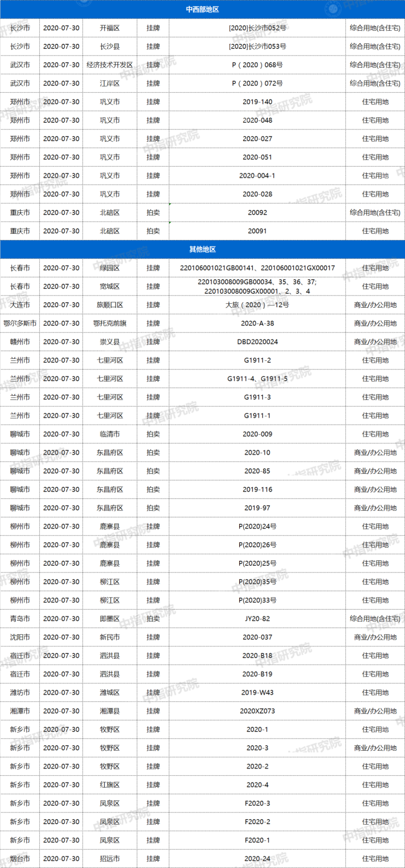
Task: Select plot [2020]长沙市052号
Action: (257, 28)
